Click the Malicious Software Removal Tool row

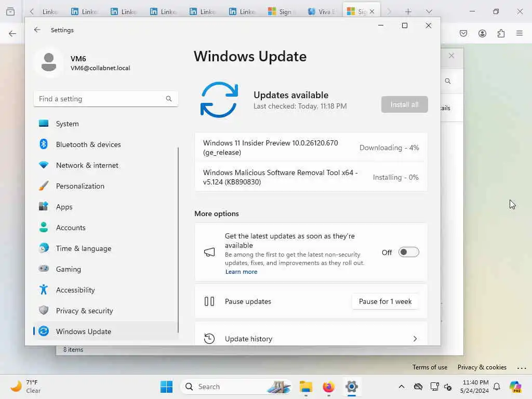(x=311, y=177)
